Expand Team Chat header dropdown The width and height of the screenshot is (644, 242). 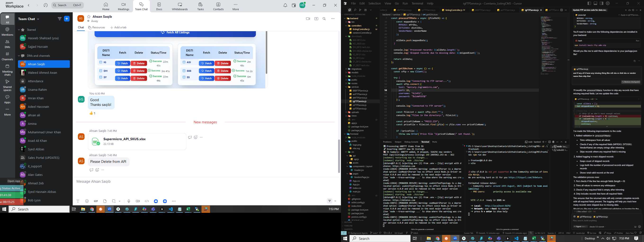[x=38, y=19]
